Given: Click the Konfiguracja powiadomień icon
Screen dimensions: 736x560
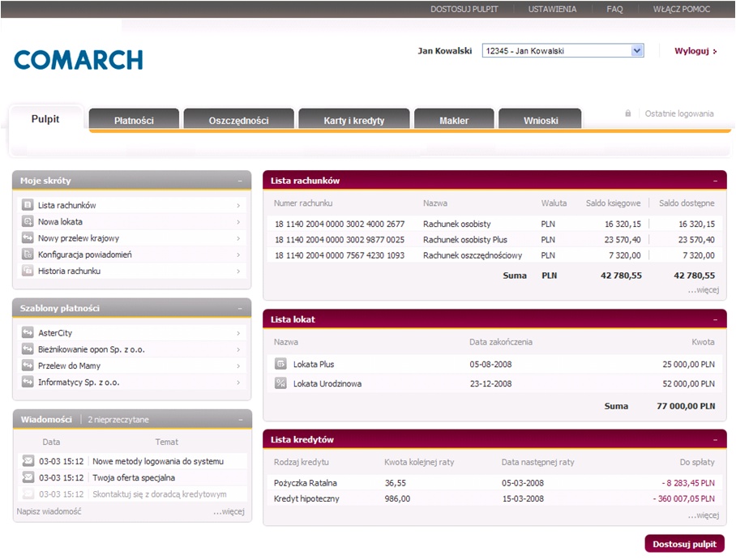Looking at the screenshot, I should [x=28, y=254].
